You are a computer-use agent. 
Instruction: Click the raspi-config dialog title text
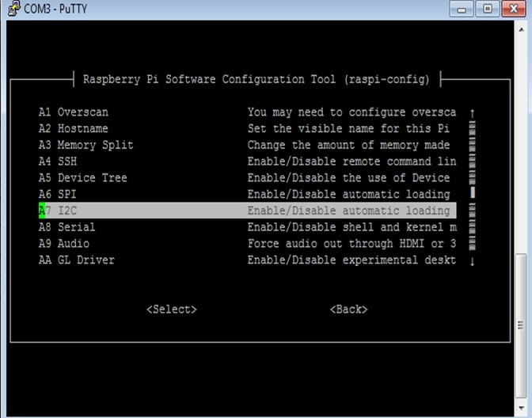256,79
